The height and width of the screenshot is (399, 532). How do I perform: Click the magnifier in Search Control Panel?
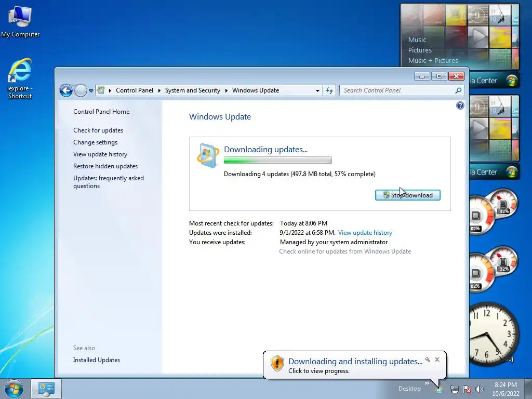[x=458, y=90]
